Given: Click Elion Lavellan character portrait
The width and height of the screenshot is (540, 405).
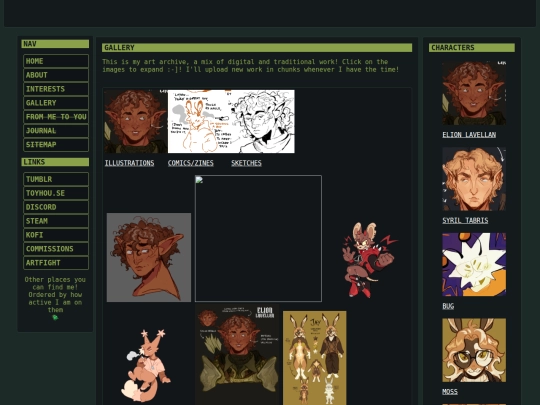Looking at the screenshot, I should [x=474, y=93].
